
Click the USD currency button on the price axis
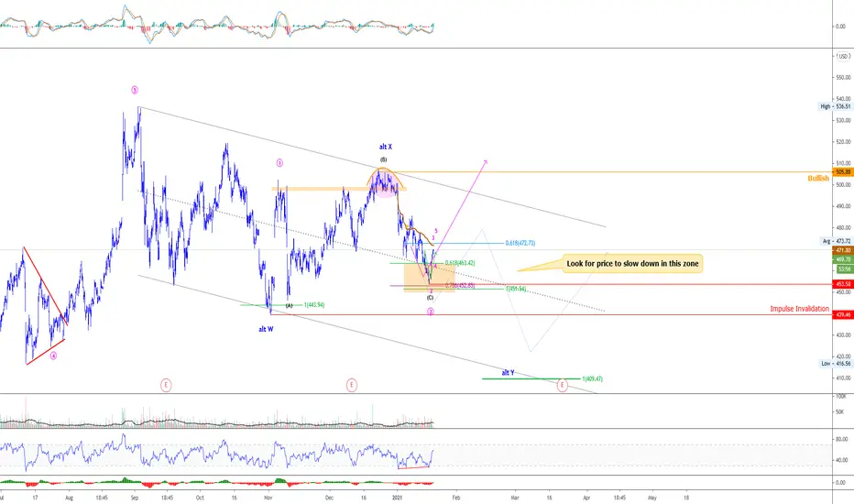pos(843,56)
